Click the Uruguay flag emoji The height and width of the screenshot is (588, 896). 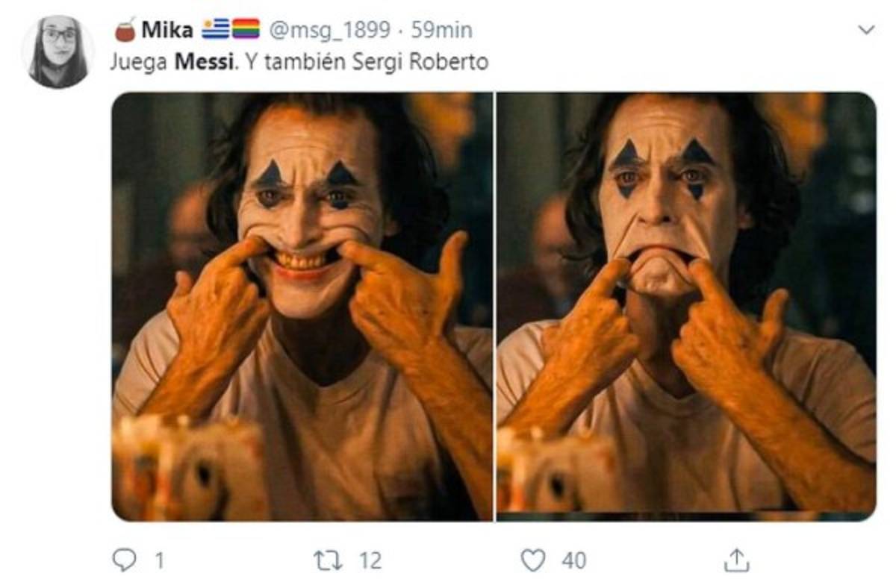tap(216, 29)
